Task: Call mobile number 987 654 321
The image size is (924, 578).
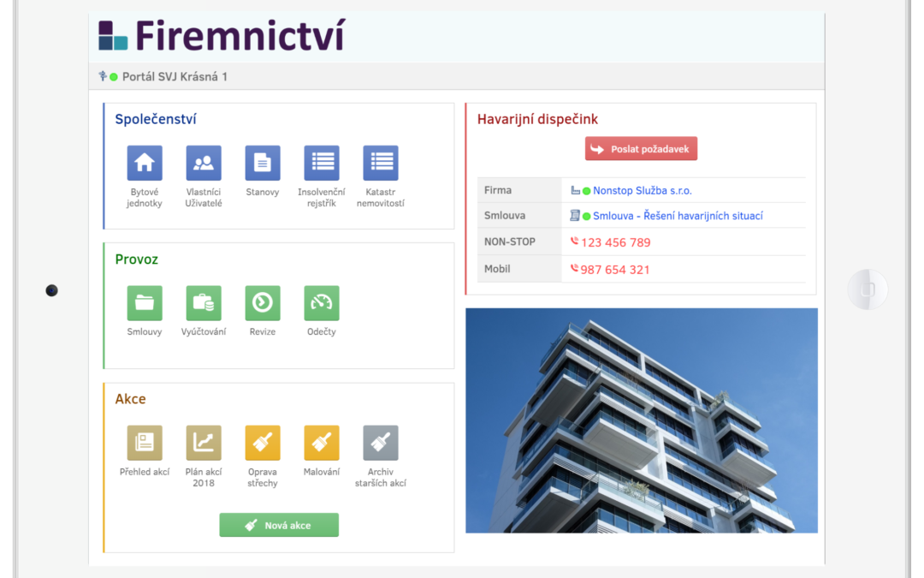Action: (615, 270)
